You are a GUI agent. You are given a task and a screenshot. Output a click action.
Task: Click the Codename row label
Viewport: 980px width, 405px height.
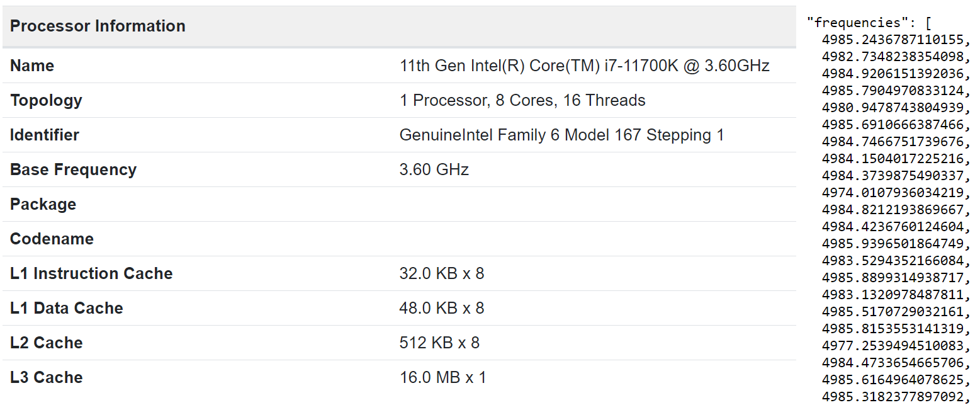(x=52, y=239)
